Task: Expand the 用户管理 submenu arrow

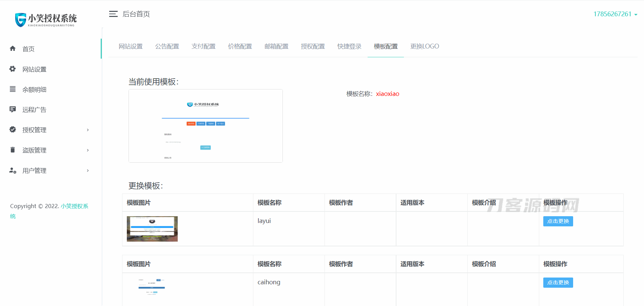Action: 88,170
